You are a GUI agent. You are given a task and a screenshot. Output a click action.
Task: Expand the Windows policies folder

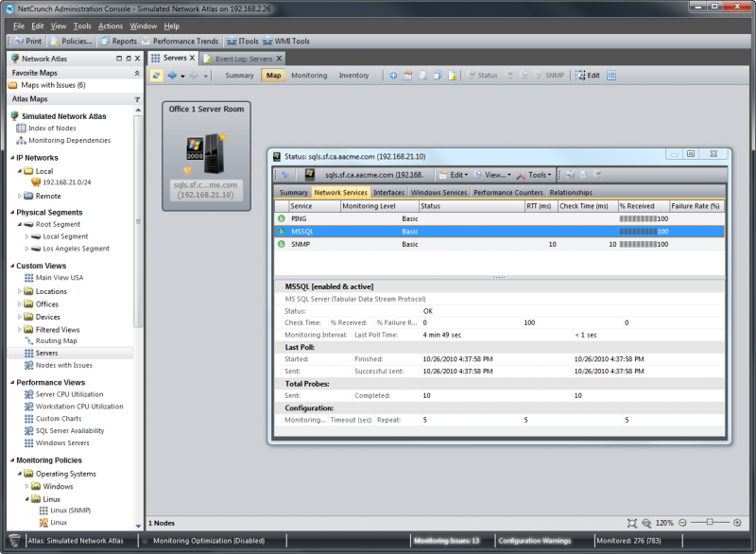click(27, 486)
